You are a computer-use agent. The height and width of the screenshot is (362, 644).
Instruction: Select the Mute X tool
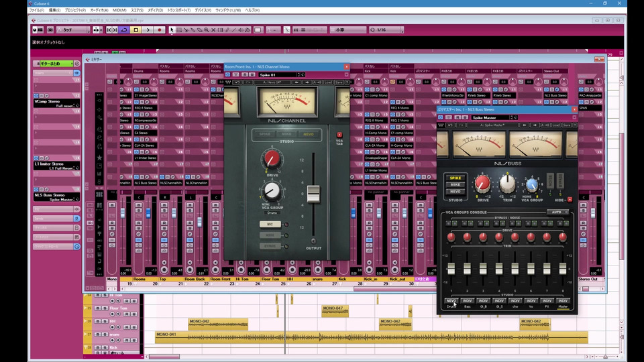pyautogui.click(x=213, y=30)
